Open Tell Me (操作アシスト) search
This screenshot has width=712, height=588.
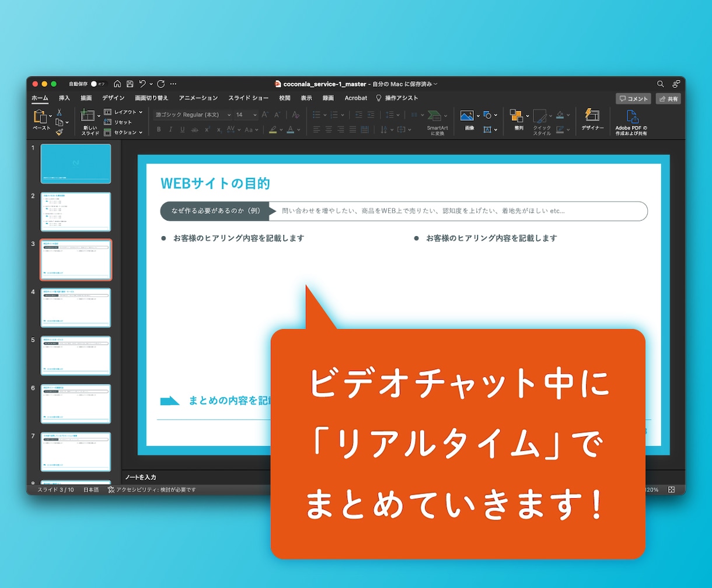click(397, 98)
